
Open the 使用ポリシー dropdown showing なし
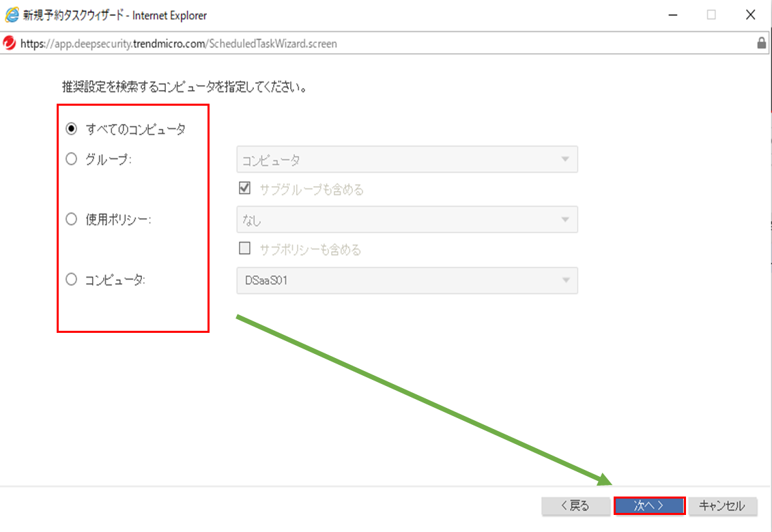click(408, 220)
